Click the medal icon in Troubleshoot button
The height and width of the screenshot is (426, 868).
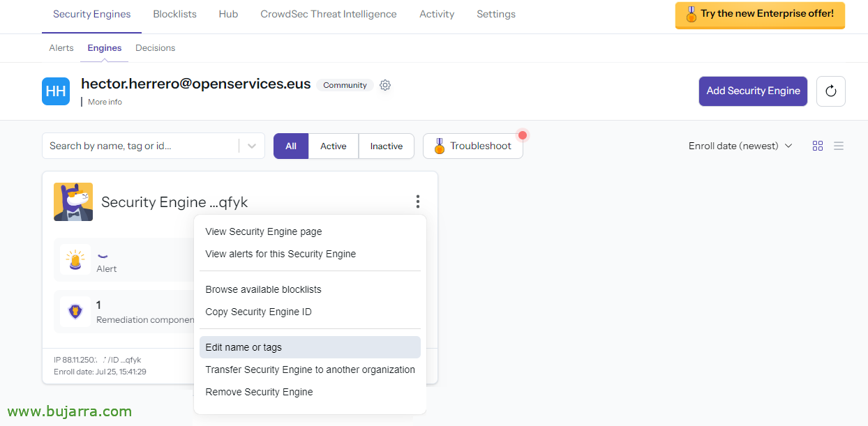click(439, 146)
